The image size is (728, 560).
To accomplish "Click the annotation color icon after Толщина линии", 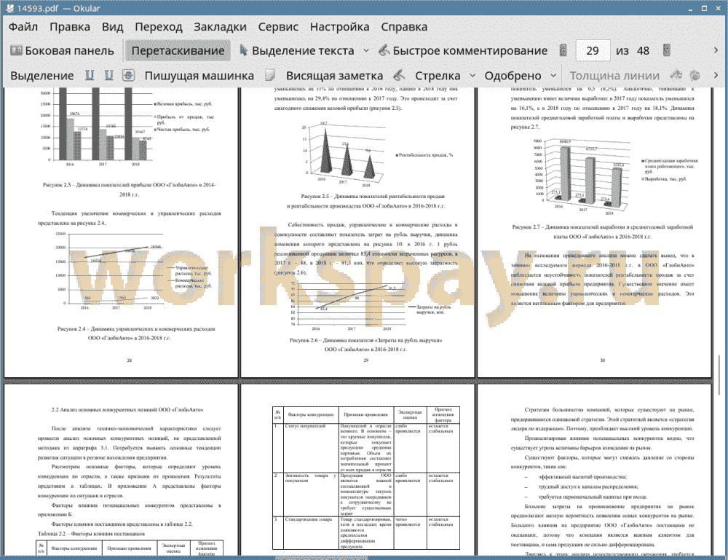I will point(676,75).
